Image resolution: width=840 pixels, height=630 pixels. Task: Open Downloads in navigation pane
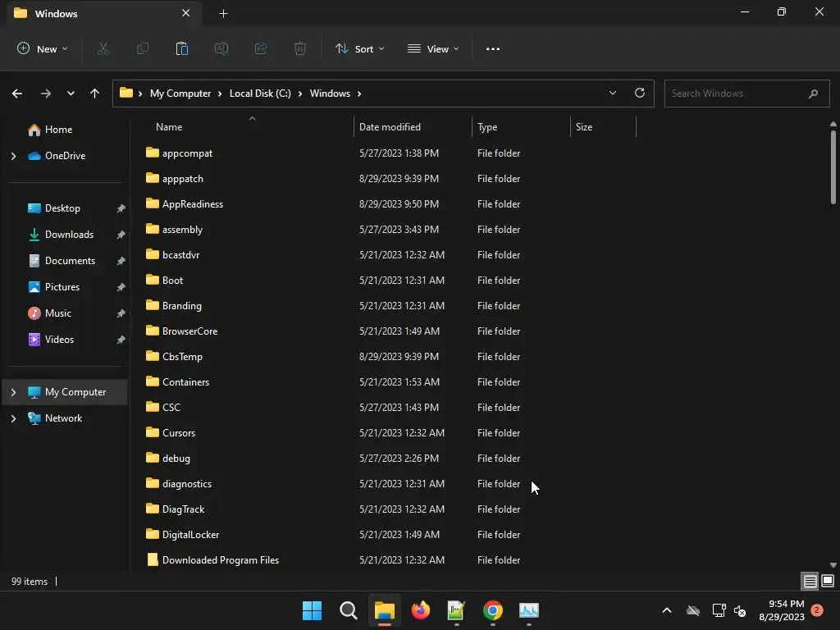69,235
